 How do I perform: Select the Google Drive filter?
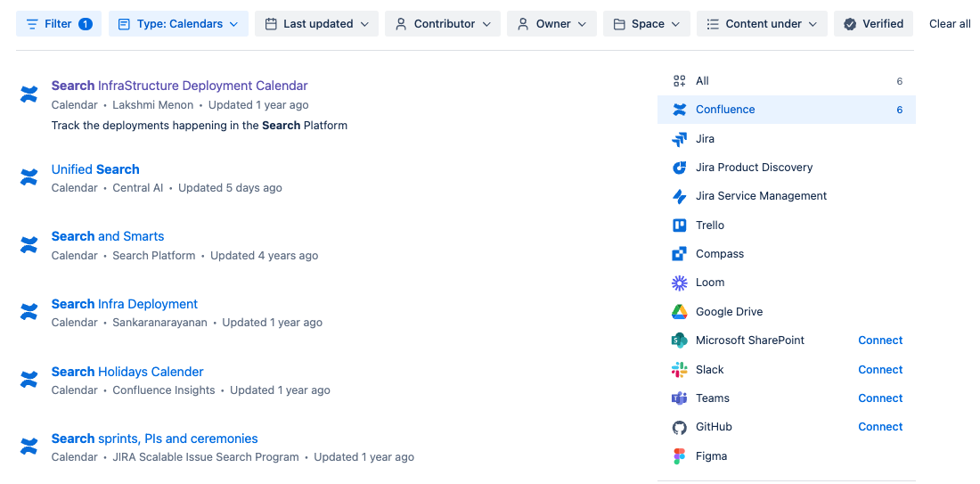(787, 311)
